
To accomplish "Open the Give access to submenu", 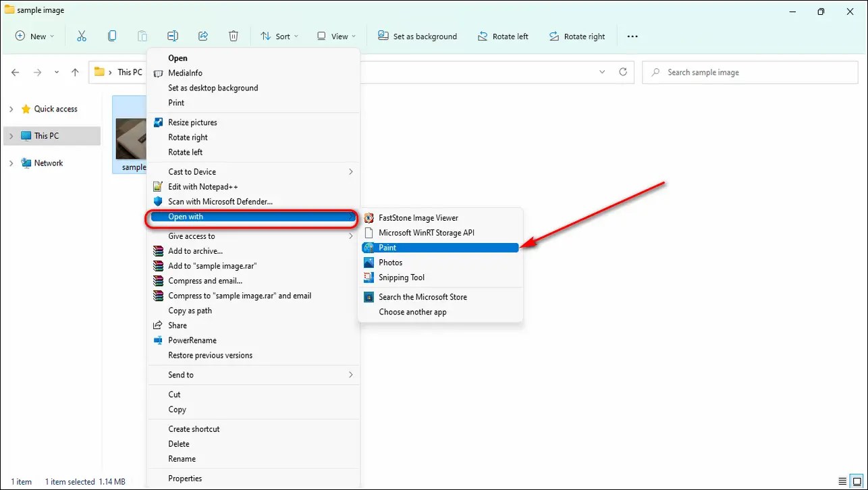I will pos(252,236).
